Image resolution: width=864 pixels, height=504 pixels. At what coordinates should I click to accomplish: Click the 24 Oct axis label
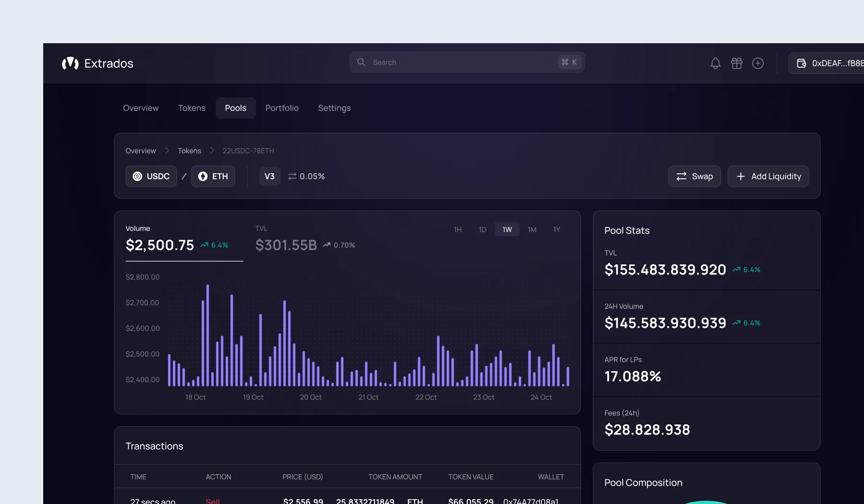tap(541, 397)
